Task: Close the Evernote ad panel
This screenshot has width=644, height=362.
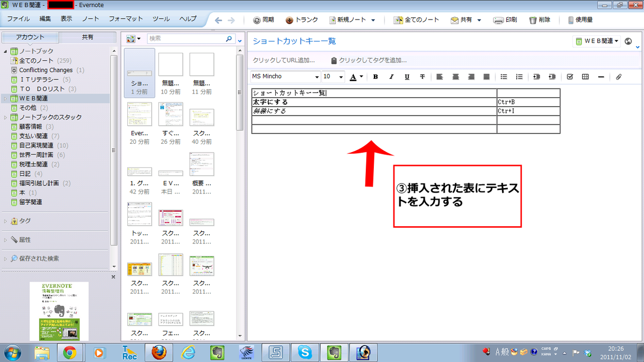Action: (113, 277)
